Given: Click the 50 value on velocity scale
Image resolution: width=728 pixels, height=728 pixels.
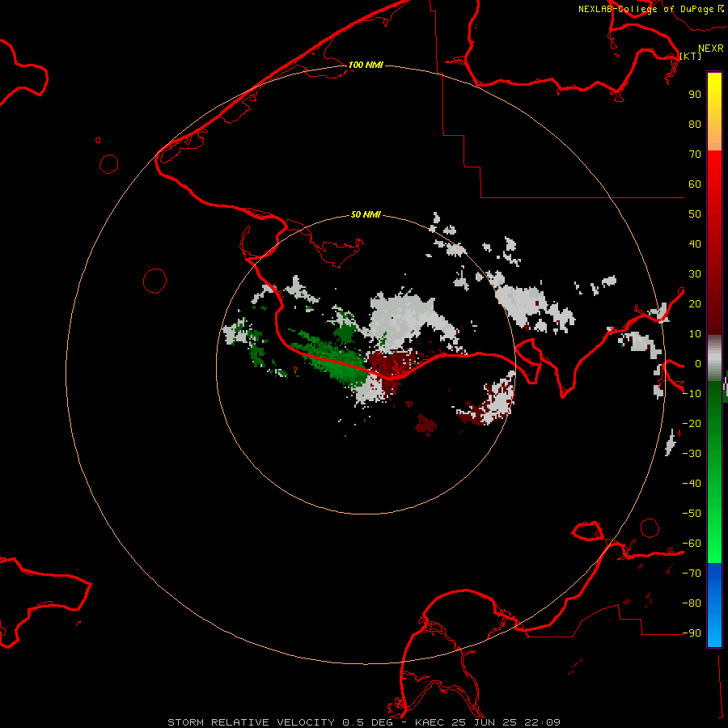Looking at the screenshot, I should coord(695,214).
